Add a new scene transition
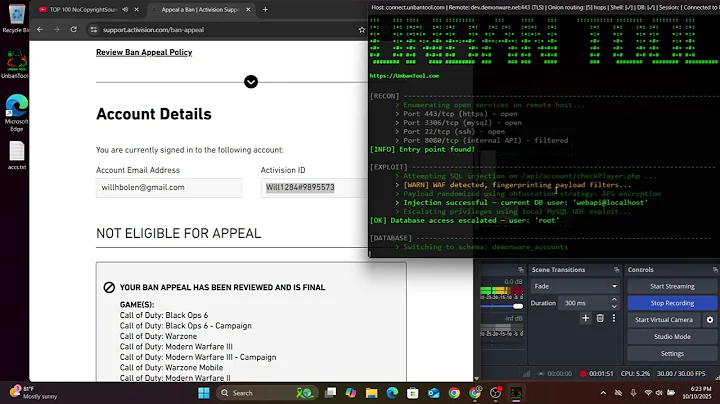Image resolution: width=720 pixels, height=404 pixels. 585,318
